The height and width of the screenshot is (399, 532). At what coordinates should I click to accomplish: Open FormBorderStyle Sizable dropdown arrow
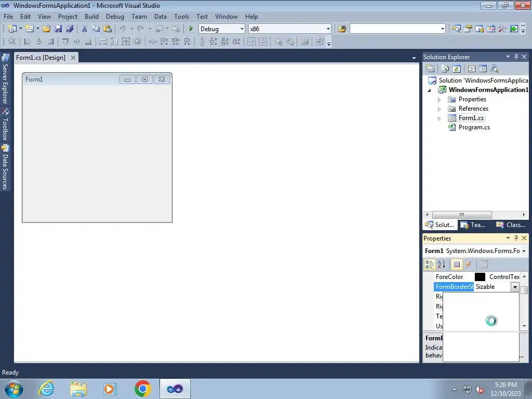[515, 287]
